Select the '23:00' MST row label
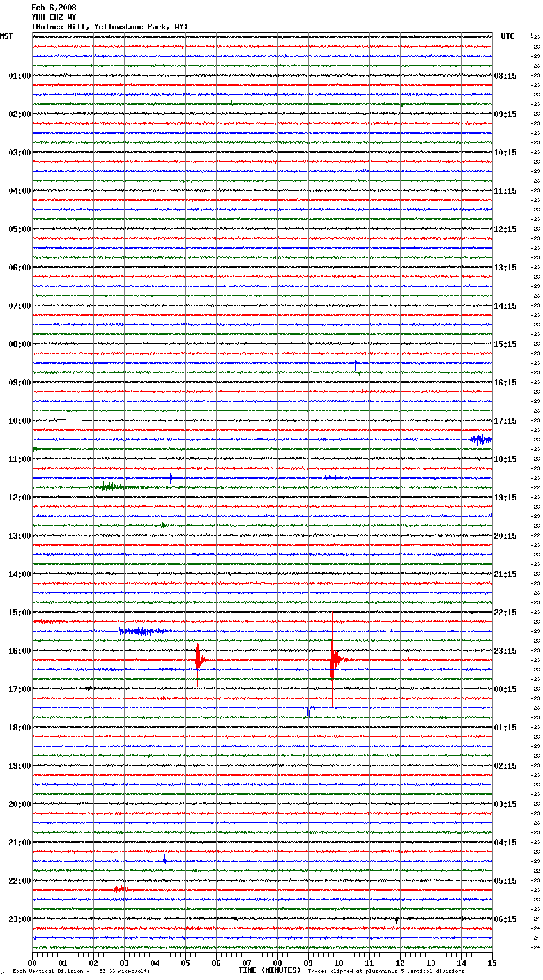Screen dimensions: 543x980 (x=20, y=919)
